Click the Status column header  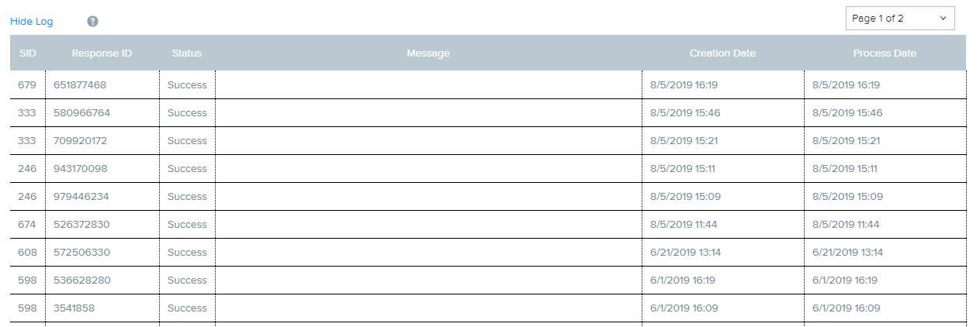[187, 53]
